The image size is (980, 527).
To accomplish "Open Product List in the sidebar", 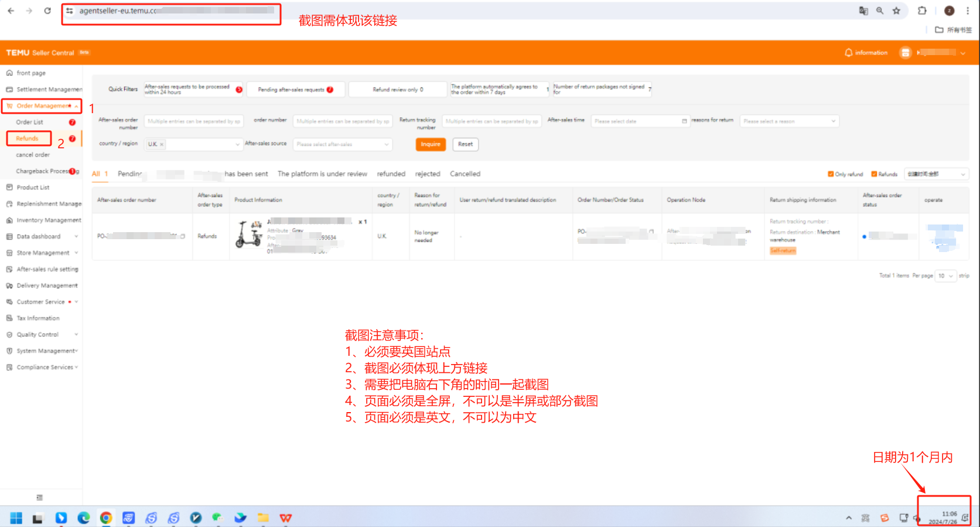I will pyautogui.click(x=33, y=188).
